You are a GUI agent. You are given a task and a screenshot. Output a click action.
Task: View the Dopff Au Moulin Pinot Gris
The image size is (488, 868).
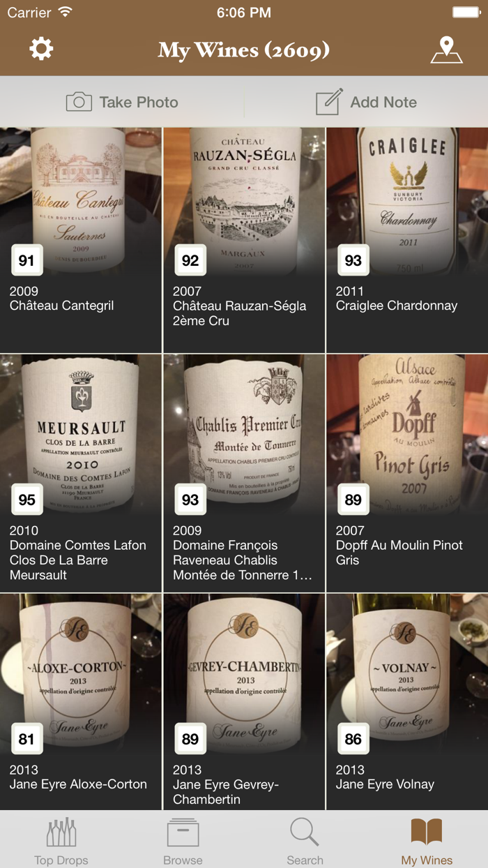click(406, 447)
